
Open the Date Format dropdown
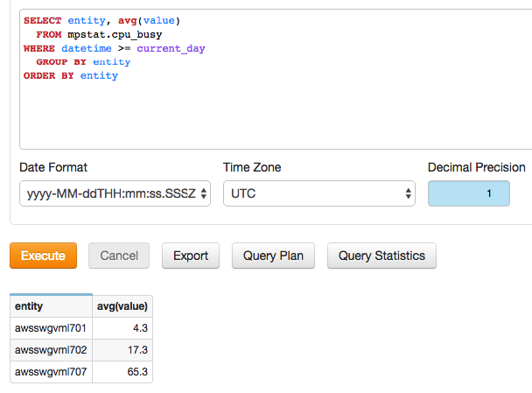(115, 193)
